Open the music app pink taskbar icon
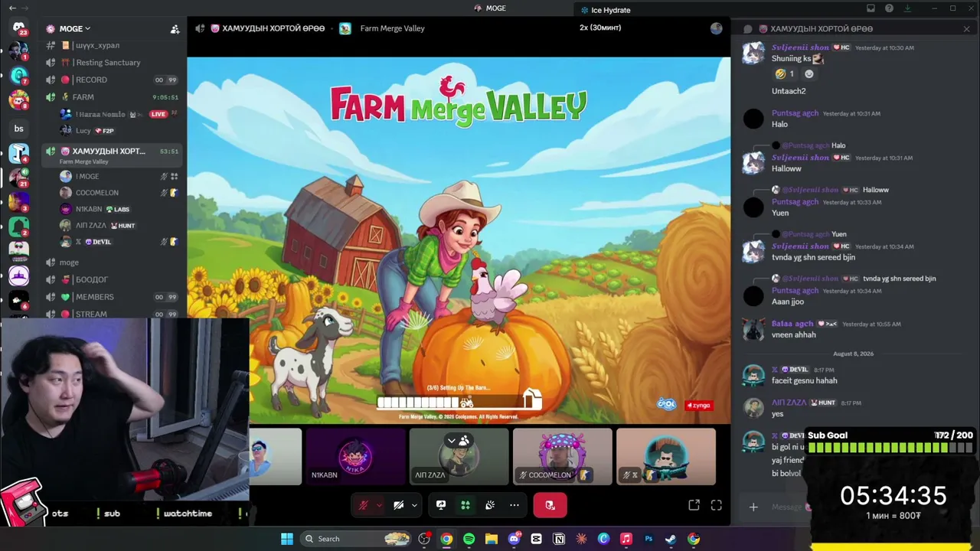 tap(626, 539)
